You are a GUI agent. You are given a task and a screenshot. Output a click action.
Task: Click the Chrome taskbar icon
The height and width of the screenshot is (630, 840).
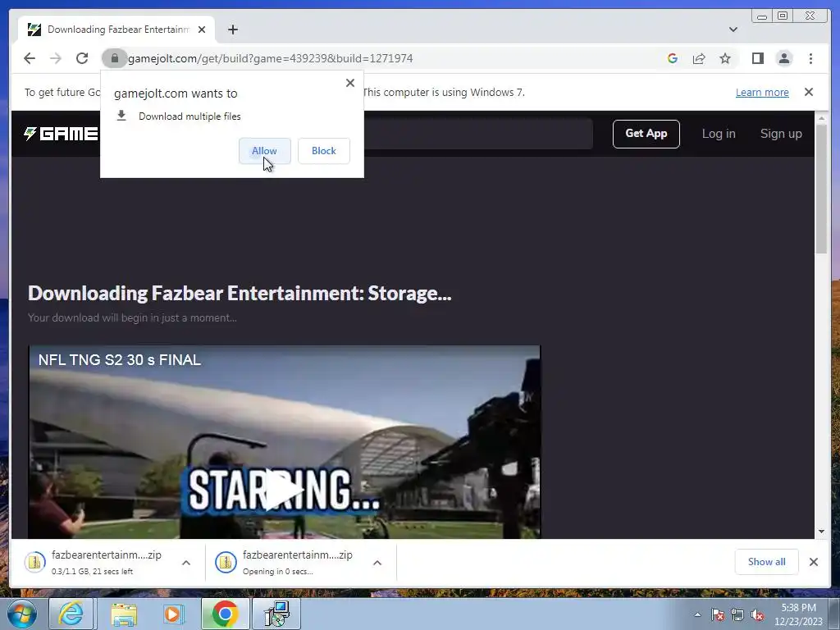pos(225,614)
